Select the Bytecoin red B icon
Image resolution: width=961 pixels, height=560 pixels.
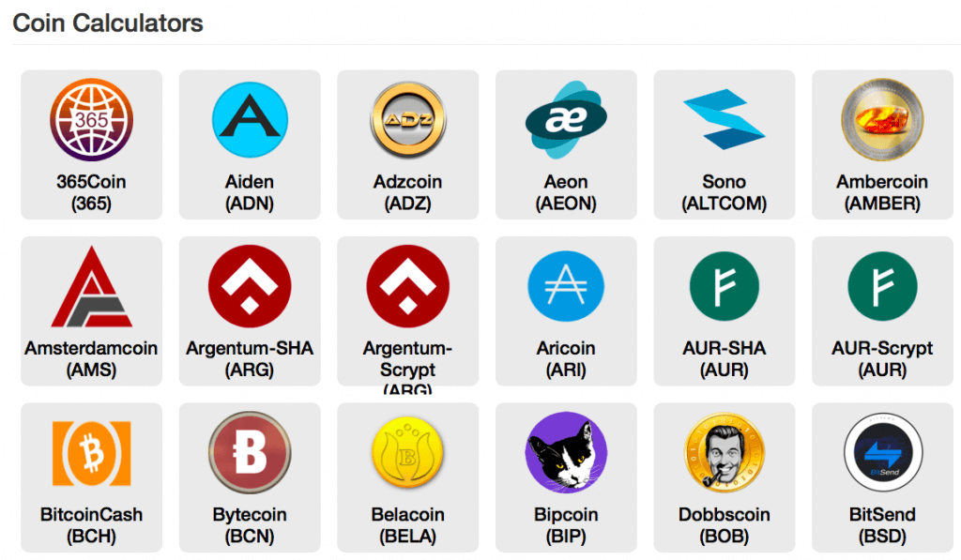(x=250, y=453)
